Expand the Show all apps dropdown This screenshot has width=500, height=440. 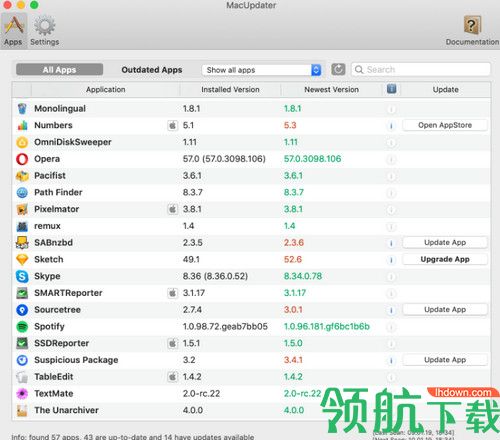pyautogui.click(x=261, y=70)
